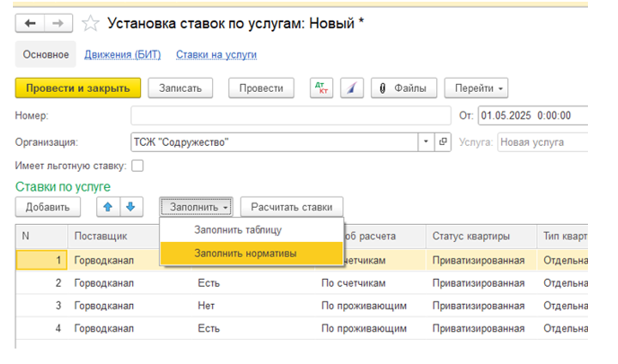The image size is (618, 364).
Task: Click the Организация field ТСЖ "Содружество"
Action: pos(275,142)
